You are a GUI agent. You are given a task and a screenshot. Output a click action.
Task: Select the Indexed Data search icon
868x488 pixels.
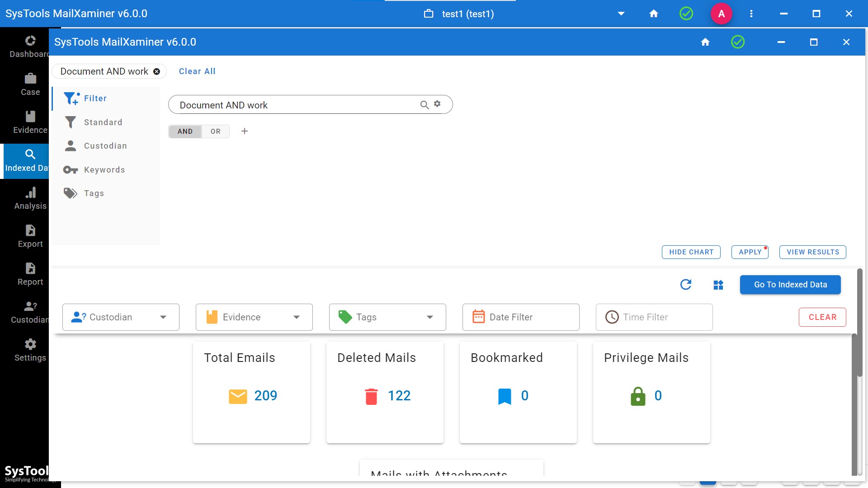point(30,154)
